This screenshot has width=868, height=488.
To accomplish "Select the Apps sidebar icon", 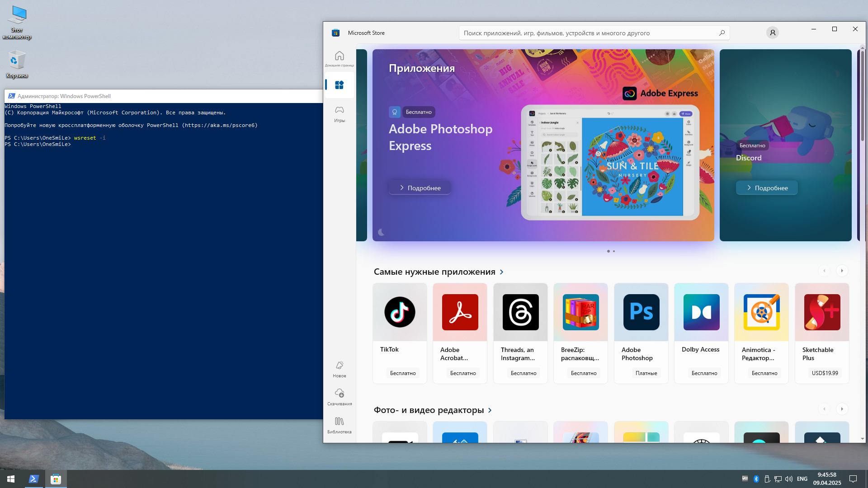I will pos(339,85).
